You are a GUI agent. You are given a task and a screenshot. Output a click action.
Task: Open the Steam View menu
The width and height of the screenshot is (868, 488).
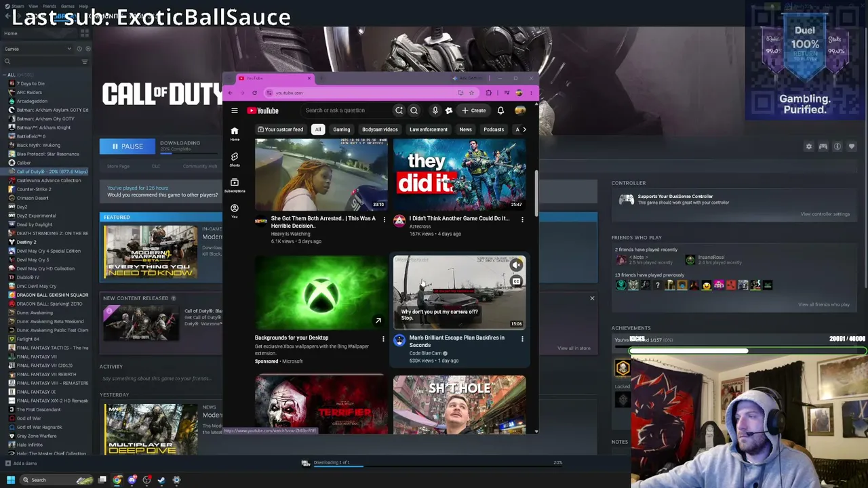33,6
